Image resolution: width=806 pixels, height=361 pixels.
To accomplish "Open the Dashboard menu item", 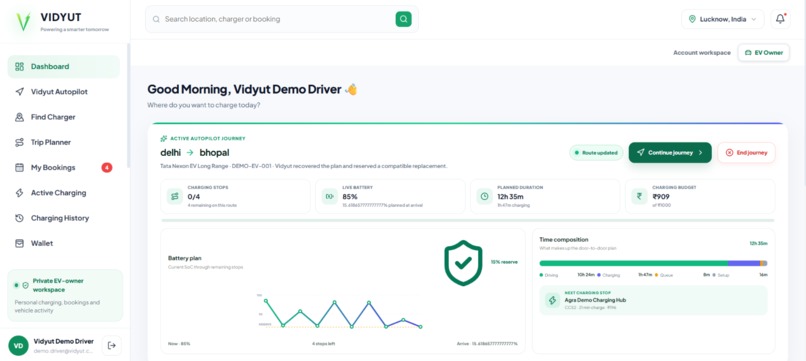I will (64, 66).
